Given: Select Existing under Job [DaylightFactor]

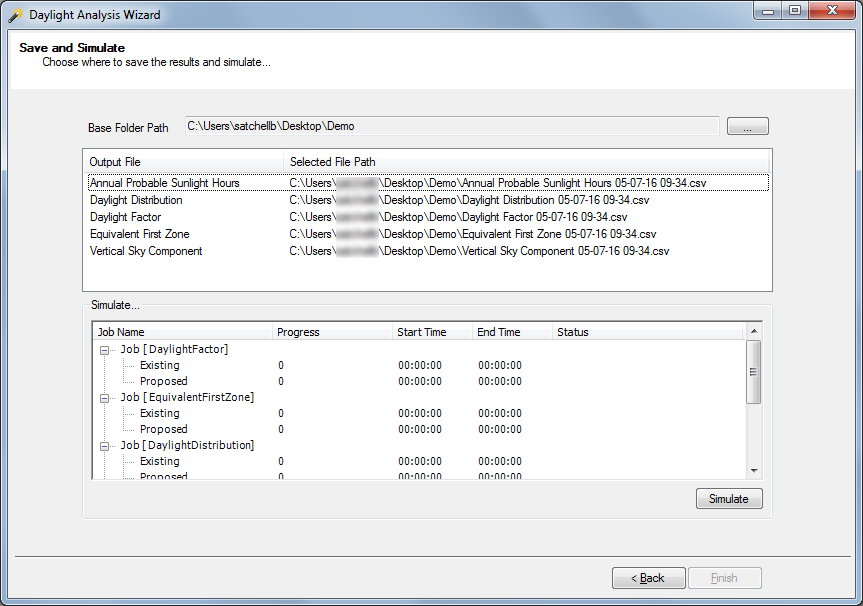Looking at the screenshot, I should [x=160, y=365].
